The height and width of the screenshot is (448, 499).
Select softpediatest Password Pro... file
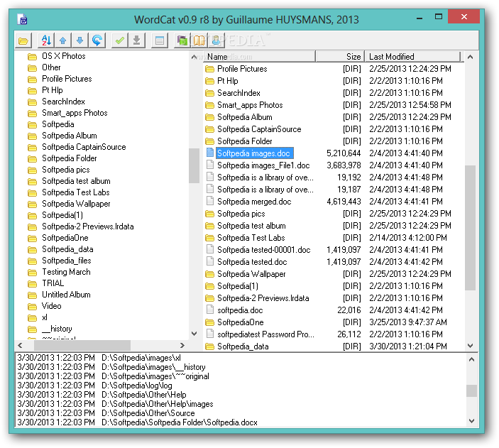(x=334, y=334)
